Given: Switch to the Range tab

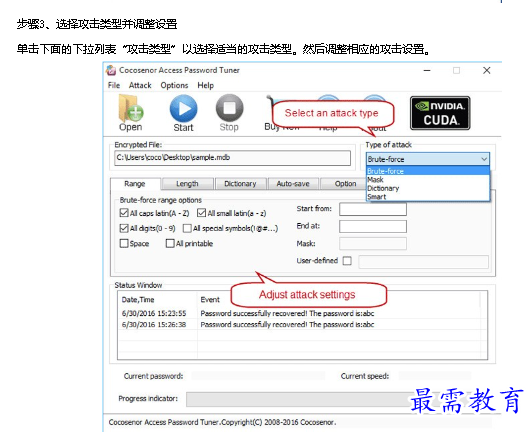Looking at the screenshot, I should click(x=135, y=184).
